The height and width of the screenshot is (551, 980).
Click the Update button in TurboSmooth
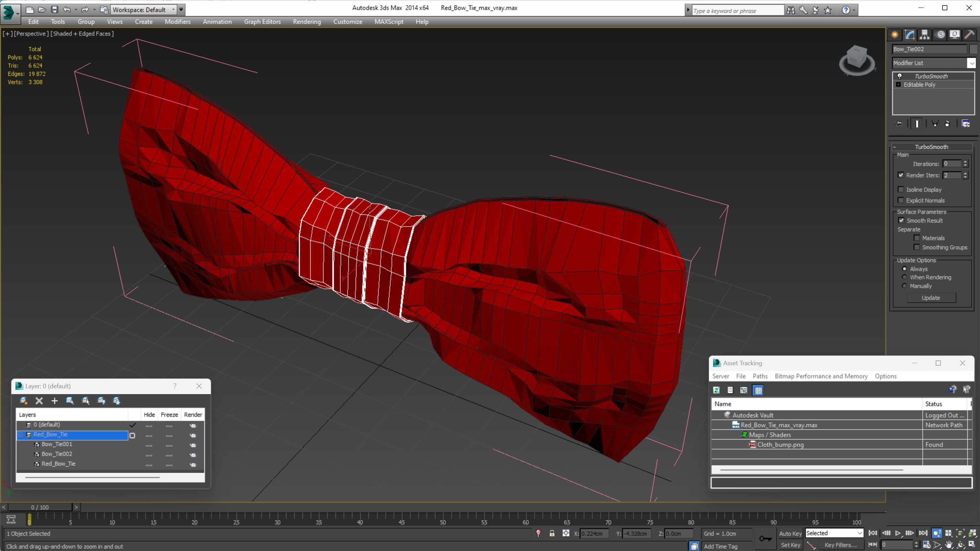[x=931, y=298]
